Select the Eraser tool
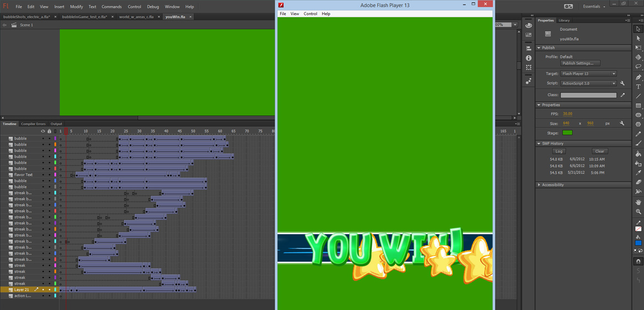 pyautogui.click(x=638, y=182)
